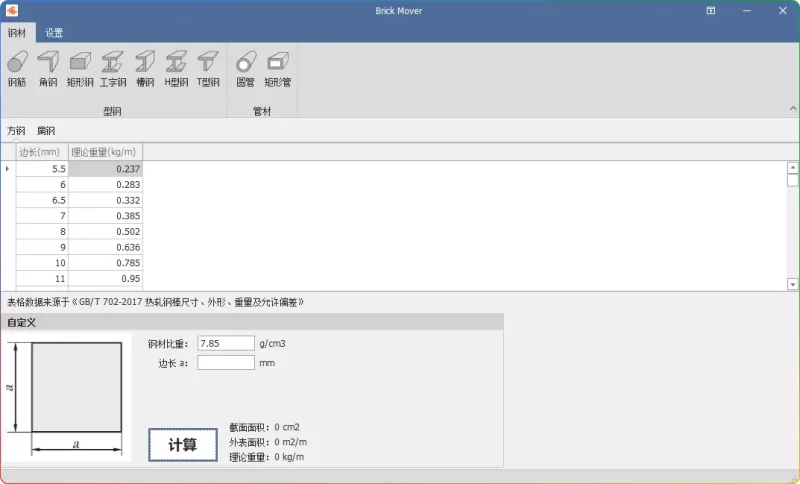The image size is (800, 484).
Task: Click the 外表面积 result text
Action: point(268,442)
